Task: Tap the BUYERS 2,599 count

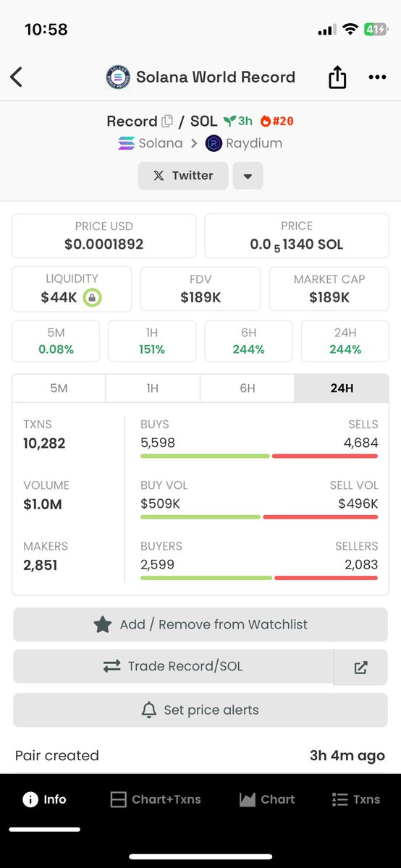Action: pos(158,564)
